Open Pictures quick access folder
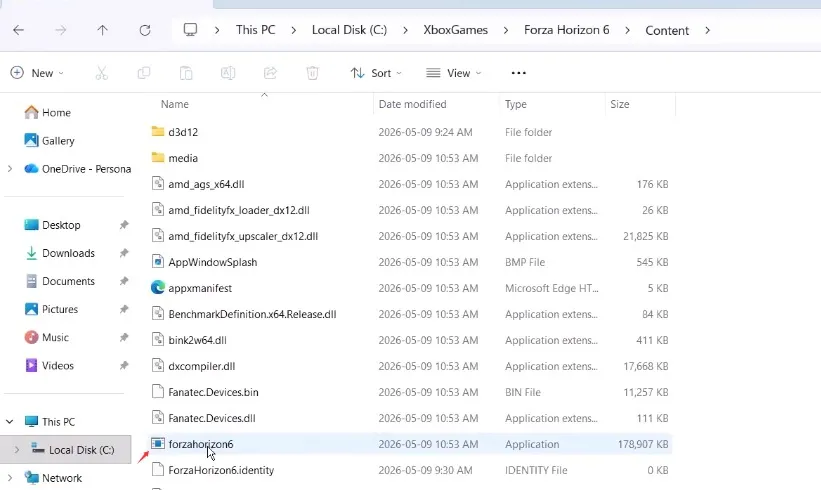The width and height of the screenshot is (821, 490). click(x=51, y=309)
